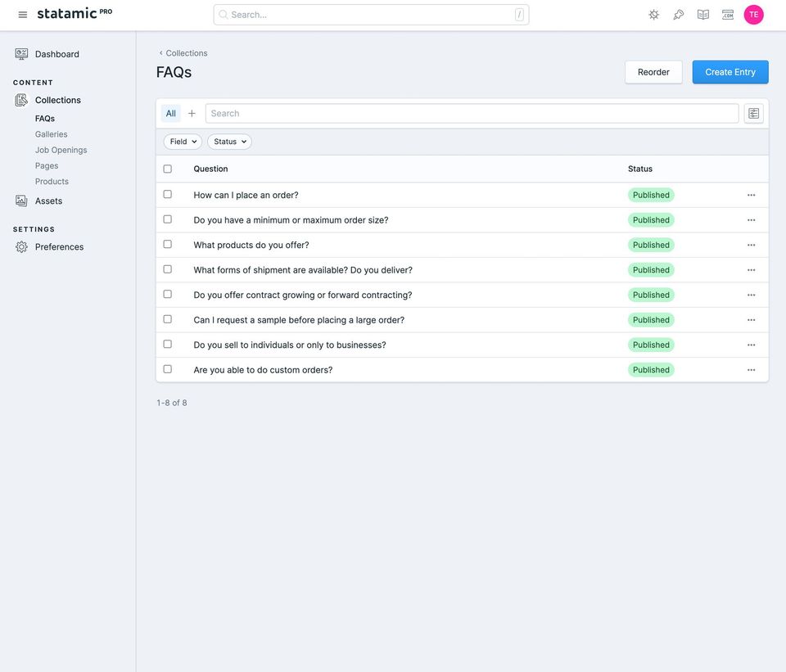This screenshot has height=672, width=786.
Task: Expand the Status filter dropdown
Action: 229,142
